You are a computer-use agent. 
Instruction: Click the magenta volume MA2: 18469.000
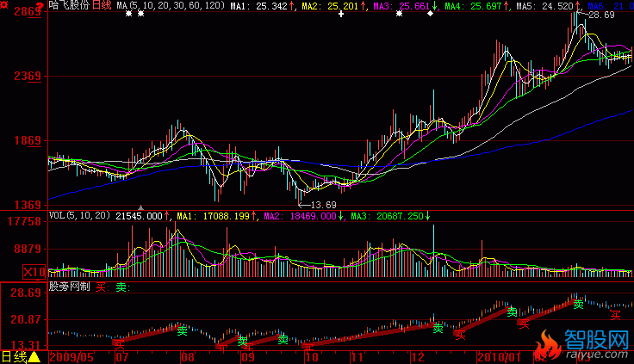point(300,216)
